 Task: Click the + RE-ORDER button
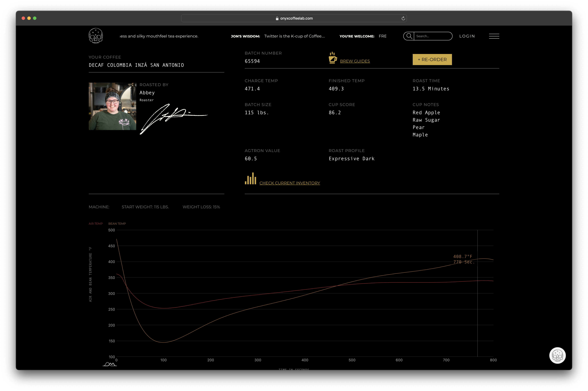432,60
